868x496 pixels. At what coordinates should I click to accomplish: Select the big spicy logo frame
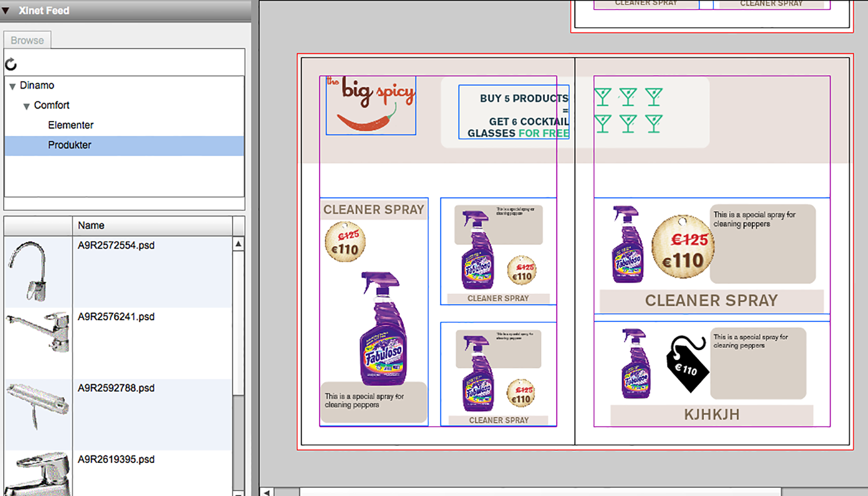371,105
